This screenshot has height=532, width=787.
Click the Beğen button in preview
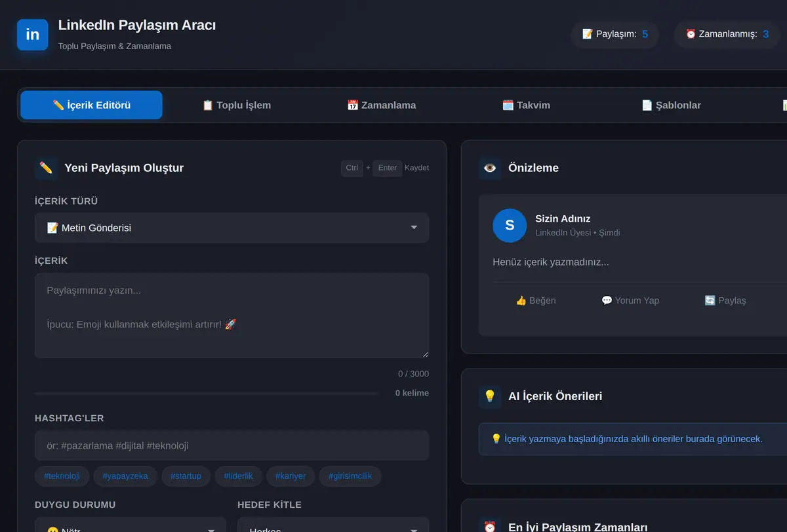[536, 300]
